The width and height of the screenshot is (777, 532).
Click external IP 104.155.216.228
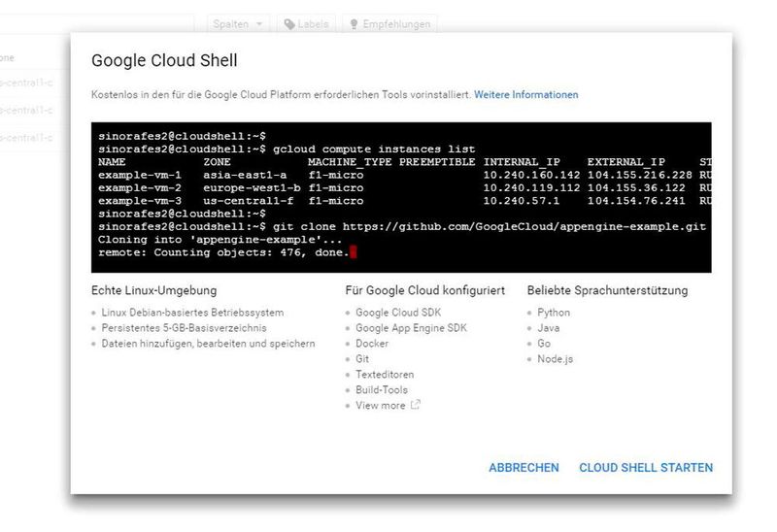(640, 175)
